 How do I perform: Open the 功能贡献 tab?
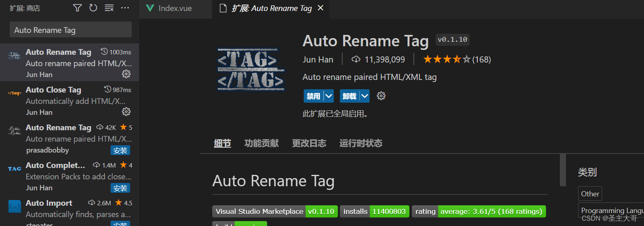point(261,143)
